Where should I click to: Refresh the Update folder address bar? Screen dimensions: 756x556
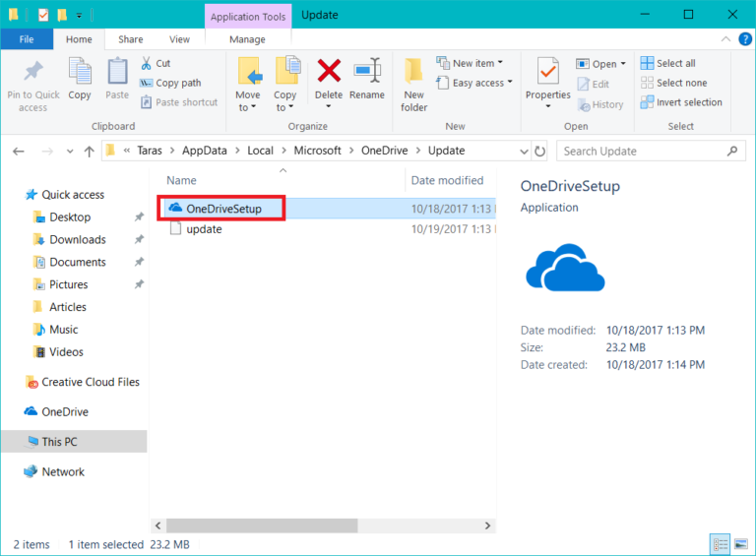[540, 152]
